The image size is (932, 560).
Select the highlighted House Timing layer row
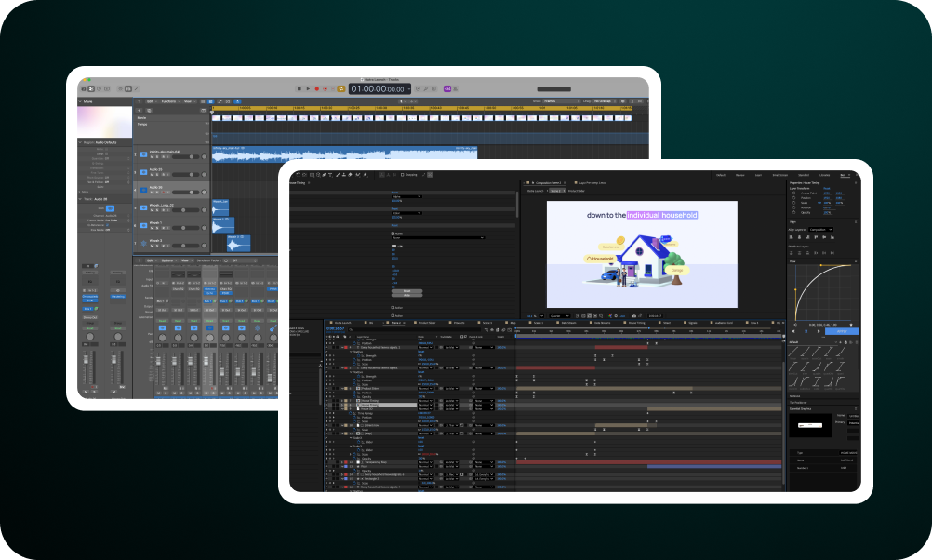click(x=387, y=405)
